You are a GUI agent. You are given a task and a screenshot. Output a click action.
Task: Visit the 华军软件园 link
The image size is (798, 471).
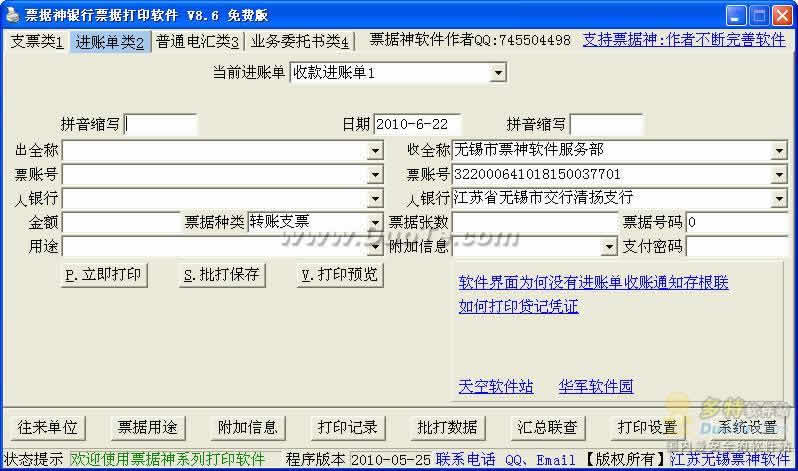click(596, 386)
